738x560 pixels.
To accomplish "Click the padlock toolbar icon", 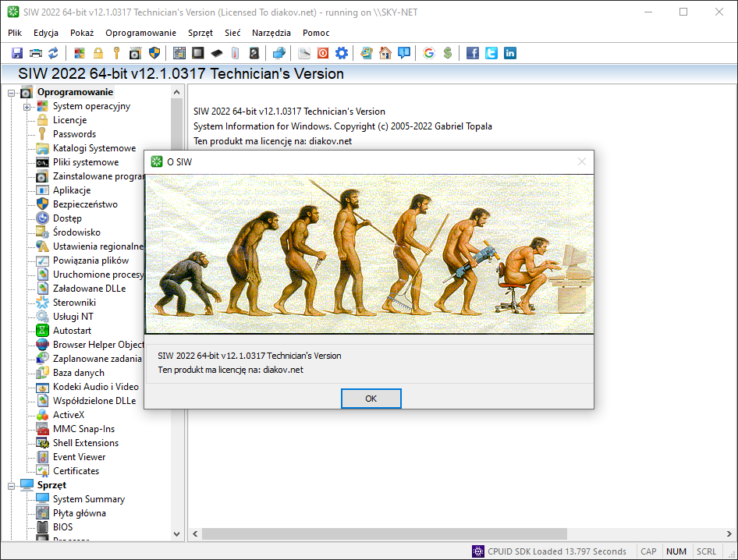I will pos(98,53).
